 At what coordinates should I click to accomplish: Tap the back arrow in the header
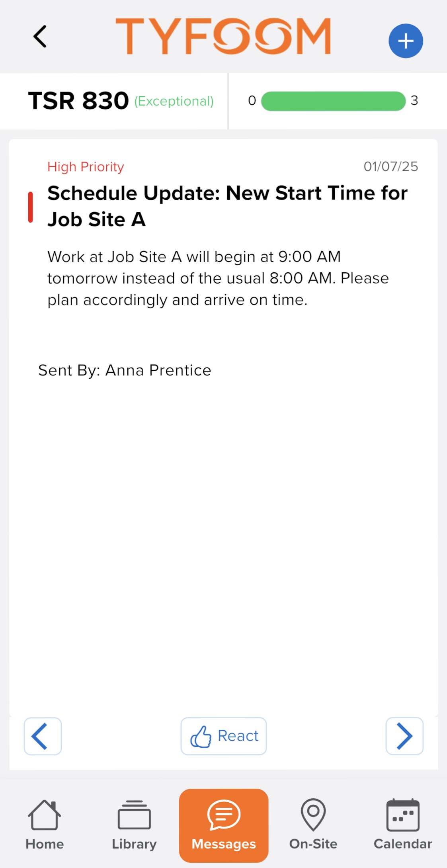point(40,37)
